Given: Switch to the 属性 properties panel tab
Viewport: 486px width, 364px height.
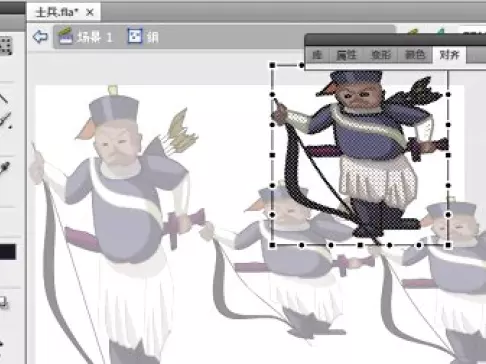Looking at the screenshot, I should click(346, 55).
